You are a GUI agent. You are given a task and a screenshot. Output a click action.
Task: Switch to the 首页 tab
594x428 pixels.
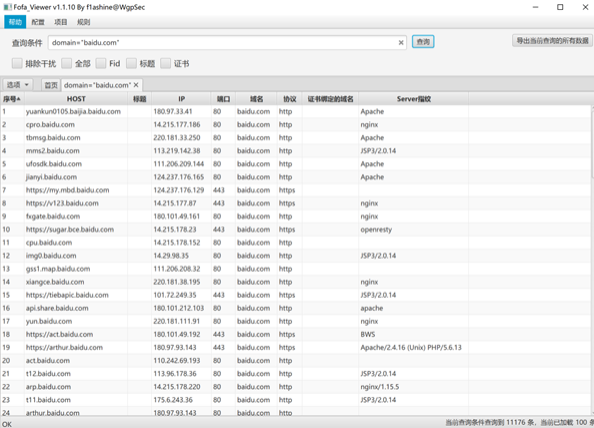[x=51, y=85]
